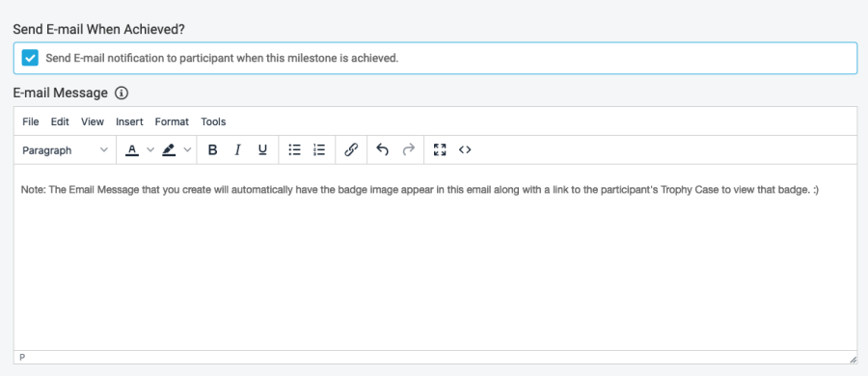Click the 'Send E-mail When Achieved?' heading
868x376 pixels.
pyautogui.click(x=98, y=29)
